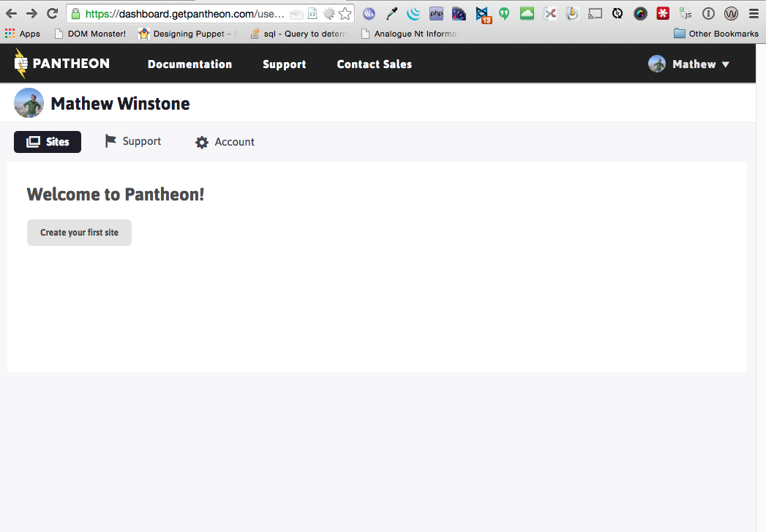
Task: Open Documentation in the top nav
Action: 190,64
